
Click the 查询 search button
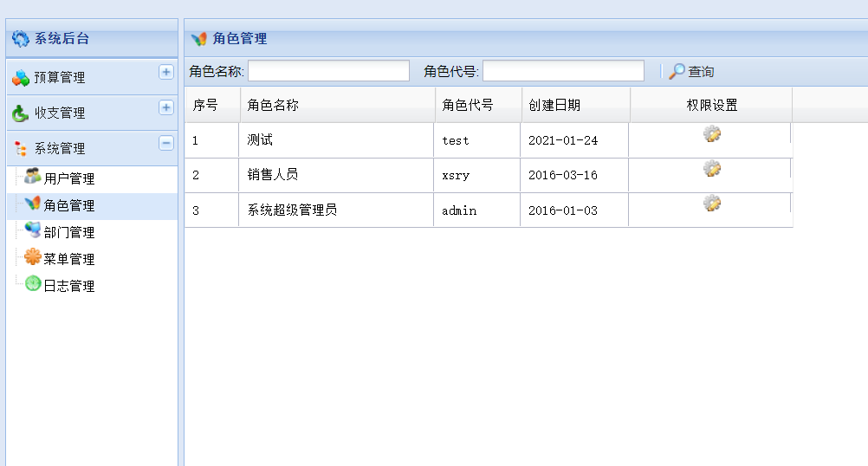[691, 71]
